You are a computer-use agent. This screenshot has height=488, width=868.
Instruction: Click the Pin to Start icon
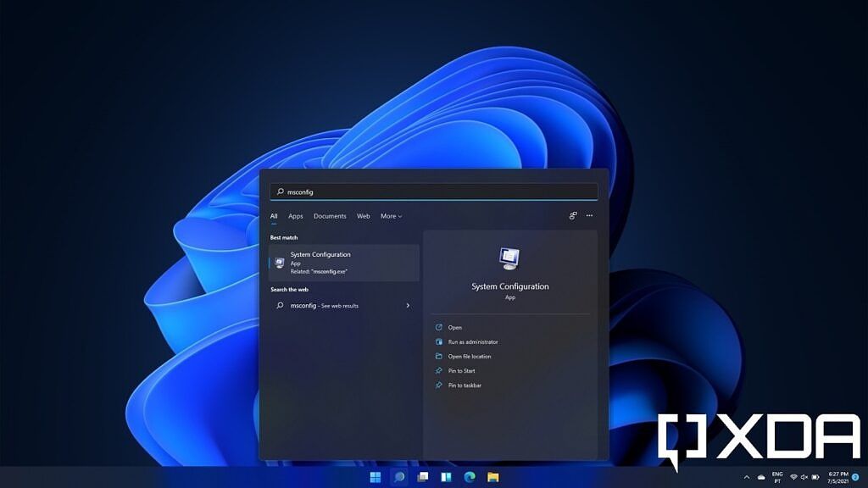437,370
